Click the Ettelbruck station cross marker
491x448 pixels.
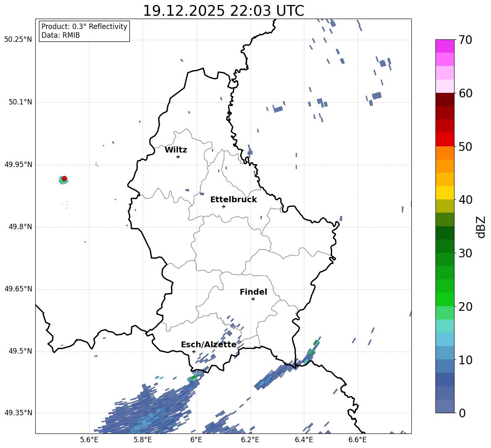pos(224,206)
